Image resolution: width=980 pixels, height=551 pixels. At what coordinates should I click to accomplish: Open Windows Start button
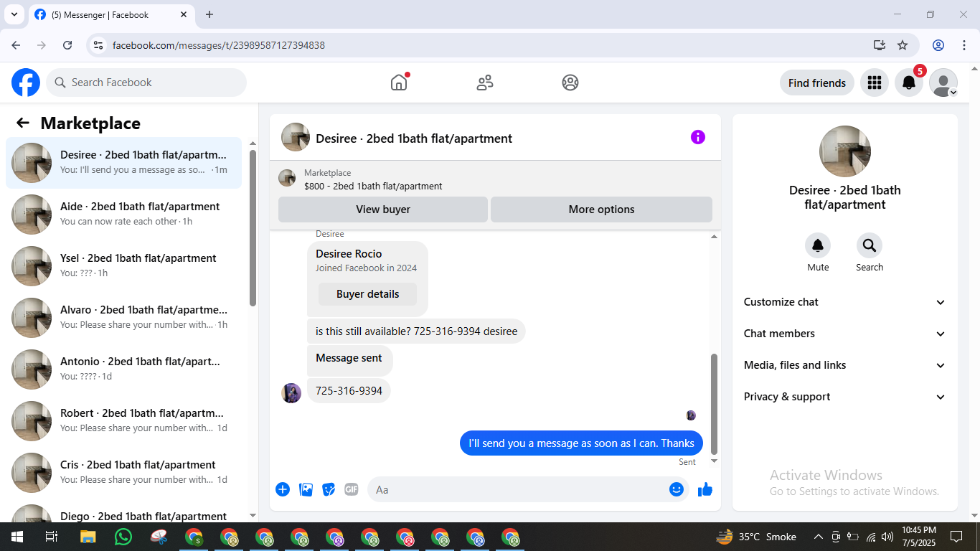(x=16, y=537)
